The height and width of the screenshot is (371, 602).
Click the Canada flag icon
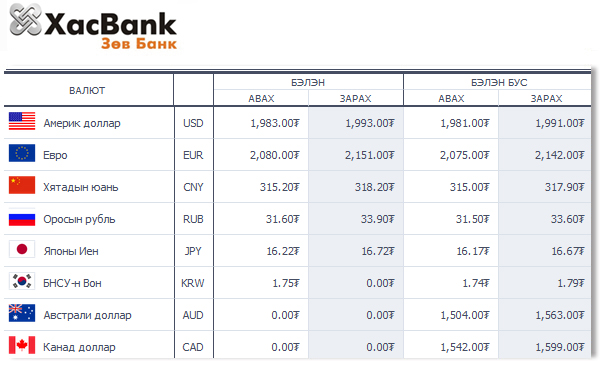coord(22,345)
